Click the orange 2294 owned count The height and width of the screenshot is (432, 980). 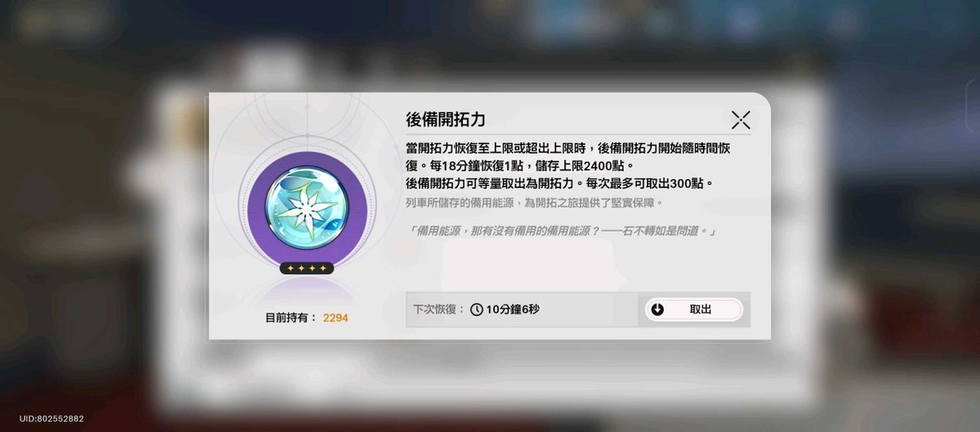(336, 318)
